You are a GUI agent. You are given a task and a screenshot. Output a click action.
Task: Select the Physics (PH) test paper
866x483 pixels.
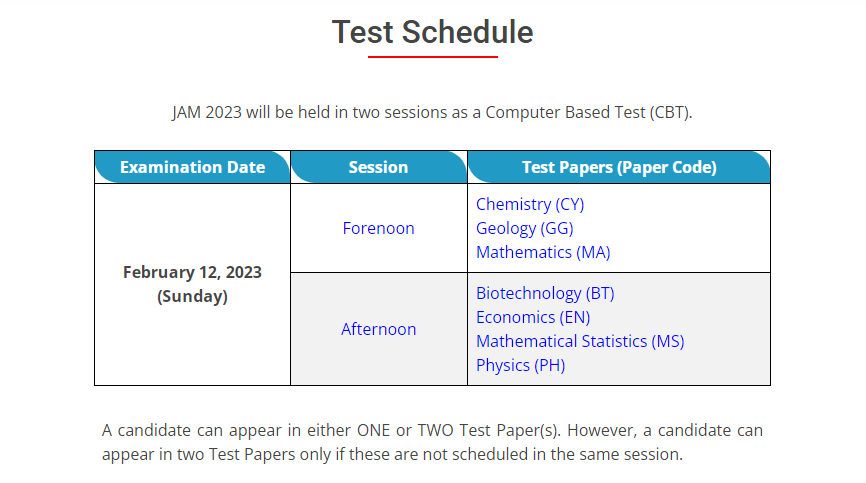click(x=520, y=365)
